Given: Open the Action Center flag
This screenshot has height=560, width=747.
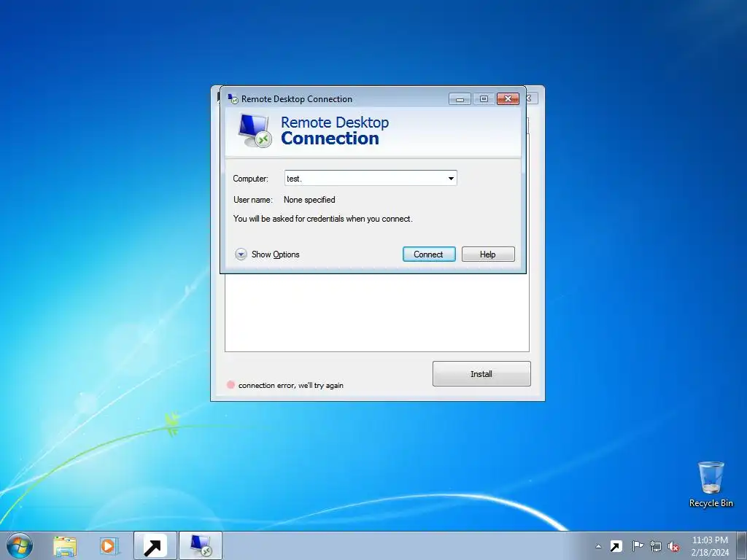Looking at the screenshot, I should point(638,546).
